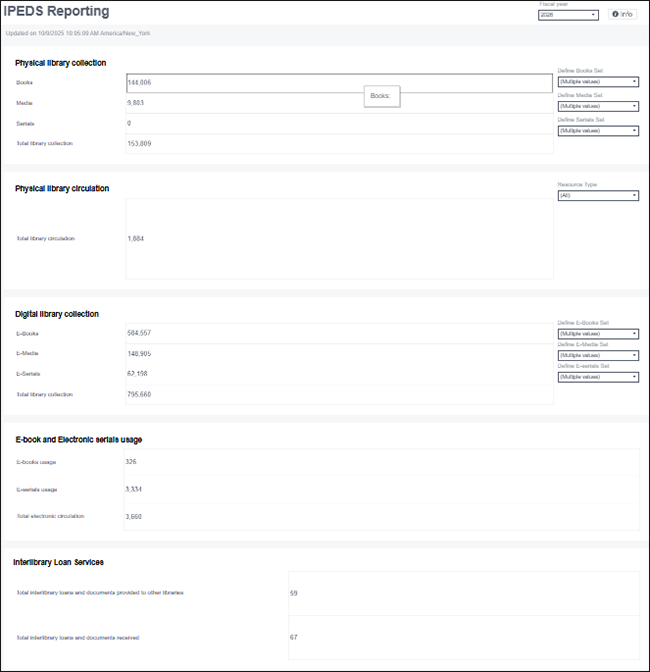Image resolution: width=650 pixels, height=672 pixels.
Task: Click the Interlibrary Loan Services heading
Action: (x=58, y=562)
